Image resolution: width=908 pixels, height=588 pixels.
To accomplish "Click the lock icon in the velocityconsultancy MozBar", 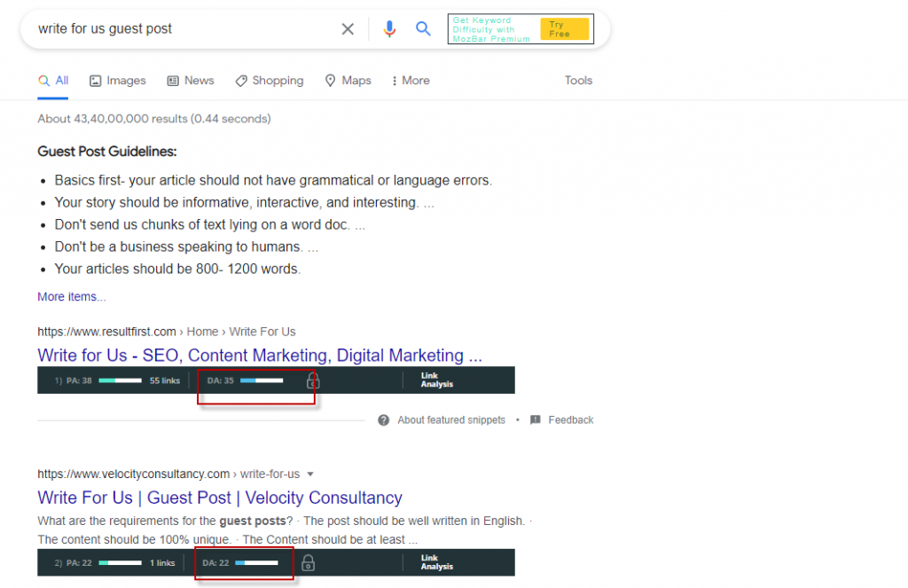I will 309,563.
